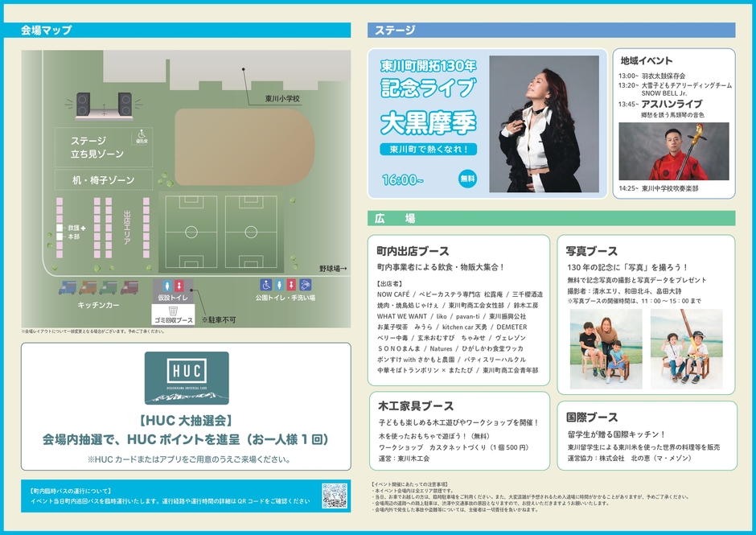
Task: Click the left speaker on the stage illustration
Action: (84, 103)
